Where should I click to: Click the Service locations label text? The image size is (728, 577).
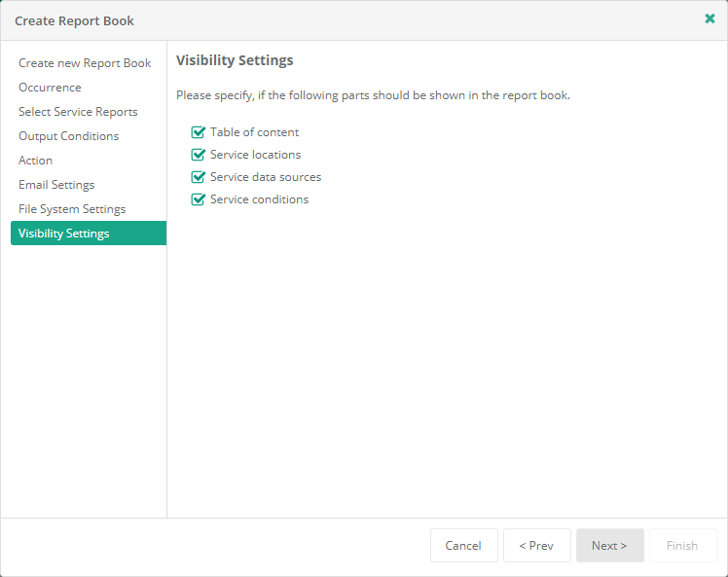point(255,155)
